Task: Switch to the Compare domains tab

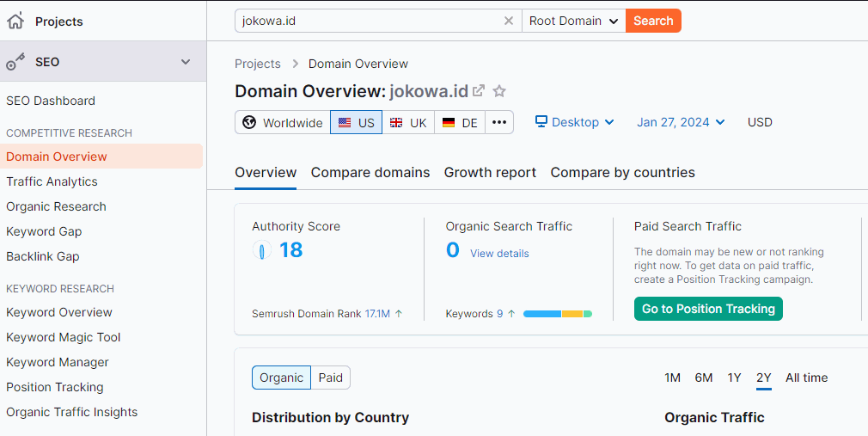Action: point(370,173)
